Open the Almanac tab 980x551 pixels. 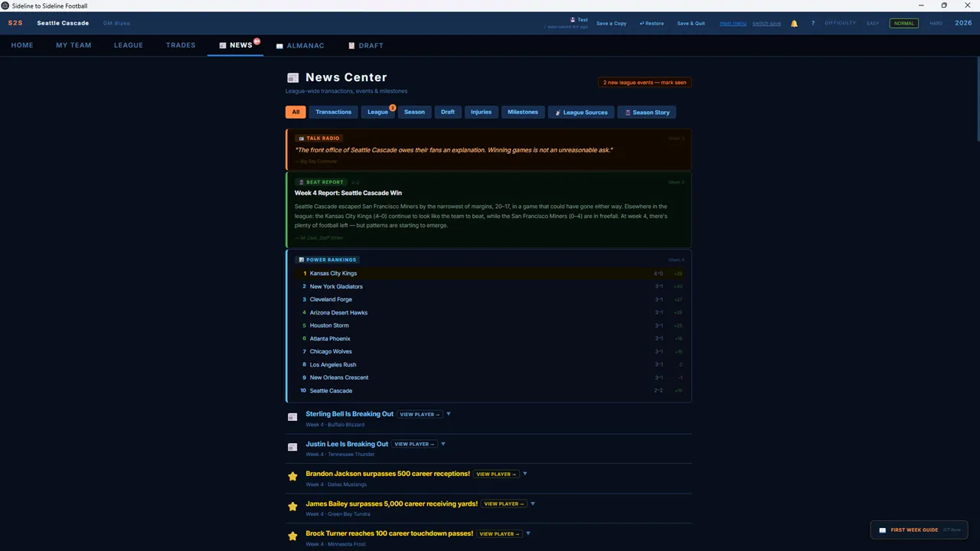point(300,45)
